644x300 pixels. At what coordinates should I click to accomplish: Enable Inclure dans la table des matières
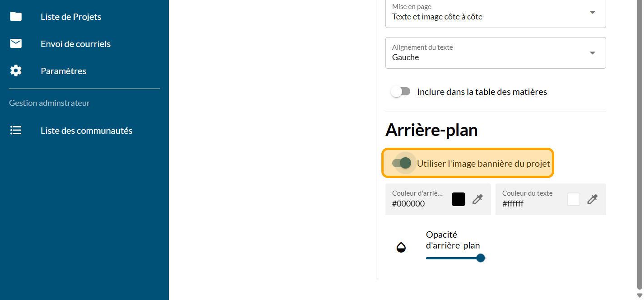pyautogui.click(x=401, y=92)
